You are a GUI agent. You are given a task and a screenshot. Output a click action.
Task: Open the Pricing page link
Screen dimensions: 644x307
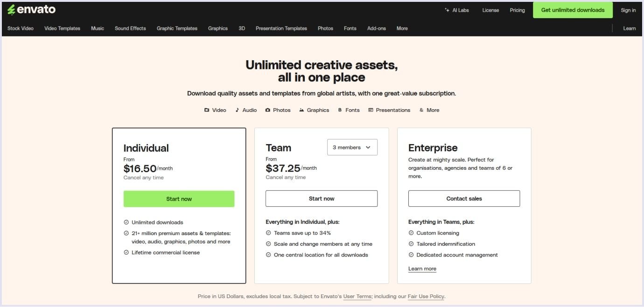pos(517,10)
